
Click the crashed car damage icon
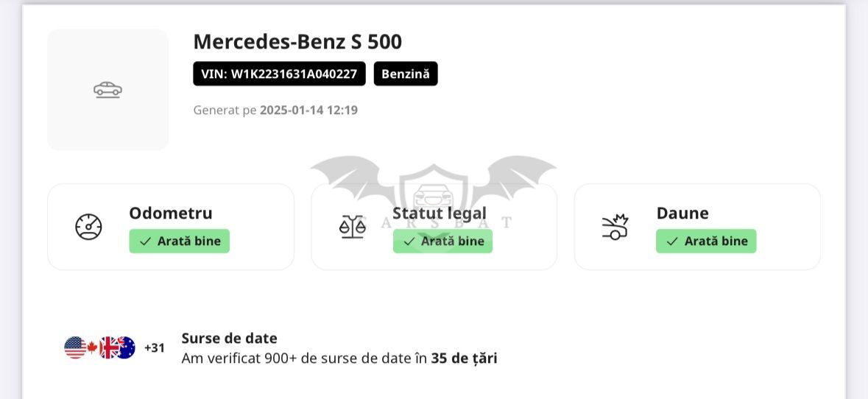pyautogui.click(x=615, y=227)
